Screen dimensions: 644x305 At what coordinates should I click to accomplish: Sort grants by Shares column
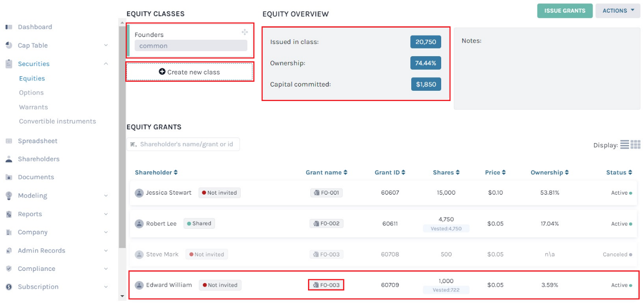coord(446,172)
